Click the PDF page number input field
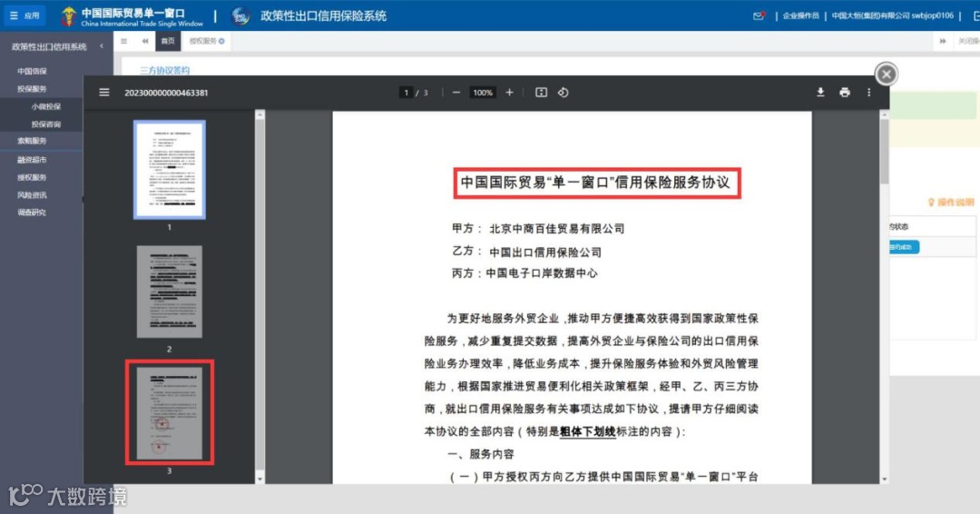The height and width of the screenshot is (514, 980). 407,93
